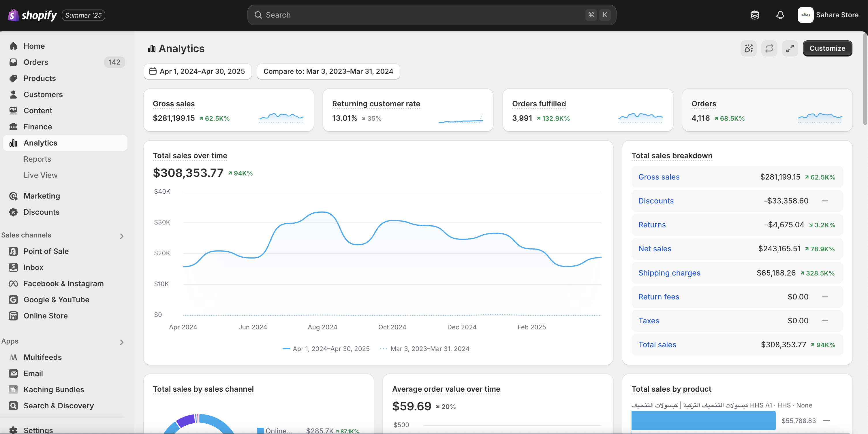Open Orders with 142 badge
The width and height of the screenshot is (868, 434).
coord(65,62)
